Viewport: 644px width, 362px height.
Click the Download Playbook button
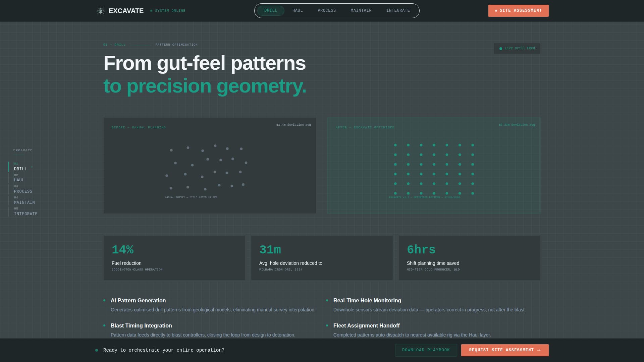click(x=426, y=350)
